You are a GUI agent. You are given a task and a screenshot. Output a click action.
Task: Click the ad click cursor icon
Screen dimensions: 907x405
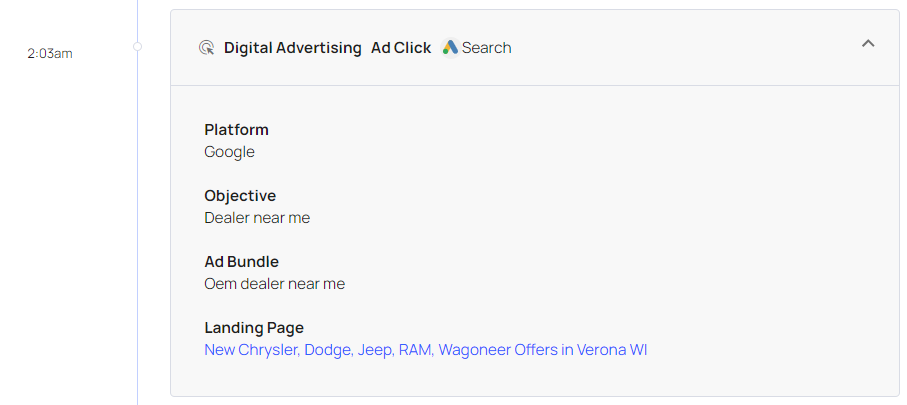(x=207, y=48)
